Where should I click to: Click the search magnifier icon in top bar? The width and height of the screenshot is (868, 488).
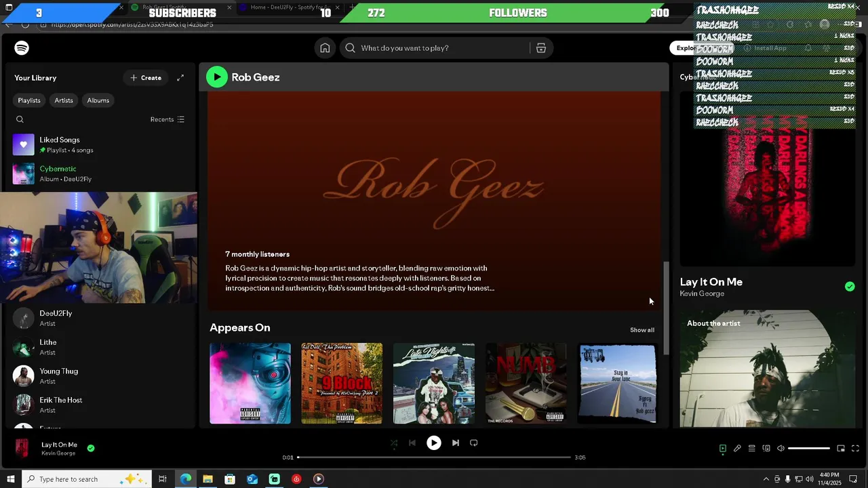point(350,48)
